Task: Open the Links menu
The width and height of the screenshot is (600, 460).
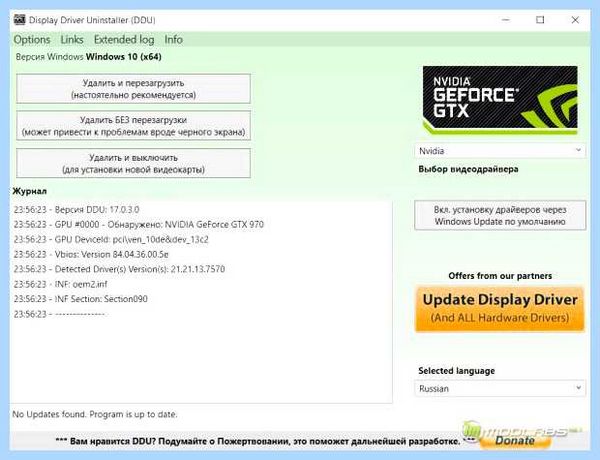Action: click(x=72, y=39)
